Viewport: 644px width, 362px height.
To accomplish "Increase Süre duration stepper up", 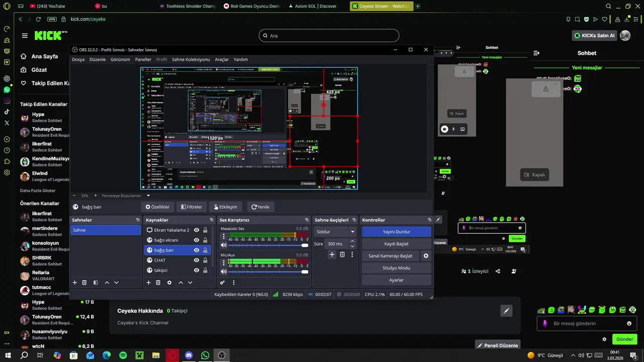I will click(x=352, y=241).
